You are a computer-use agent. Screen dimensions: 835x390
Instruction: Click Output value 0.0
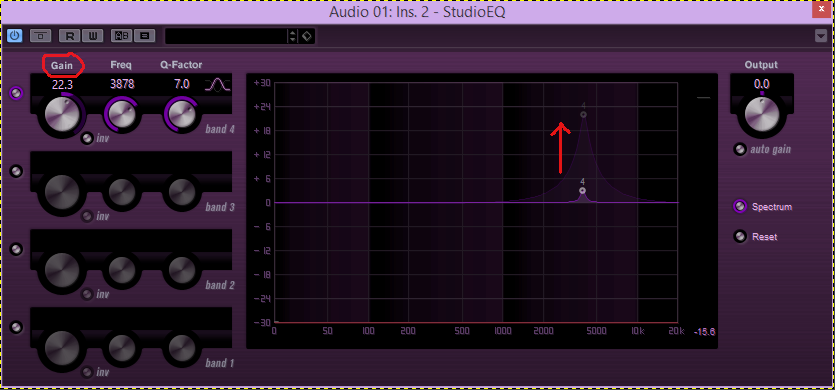pos(762,84)
